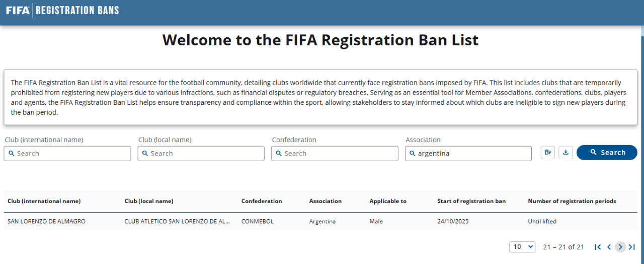Click the Association field containing argentina
The width and height of the screenshot is (644, 264).
pos(468,153)
